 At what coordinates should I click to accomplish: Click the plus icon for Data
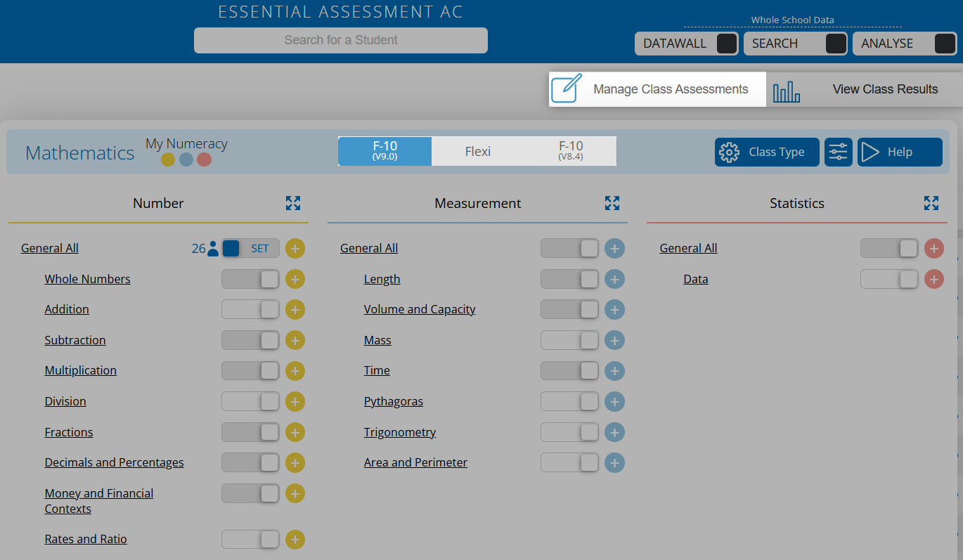[x=933, y=279]
